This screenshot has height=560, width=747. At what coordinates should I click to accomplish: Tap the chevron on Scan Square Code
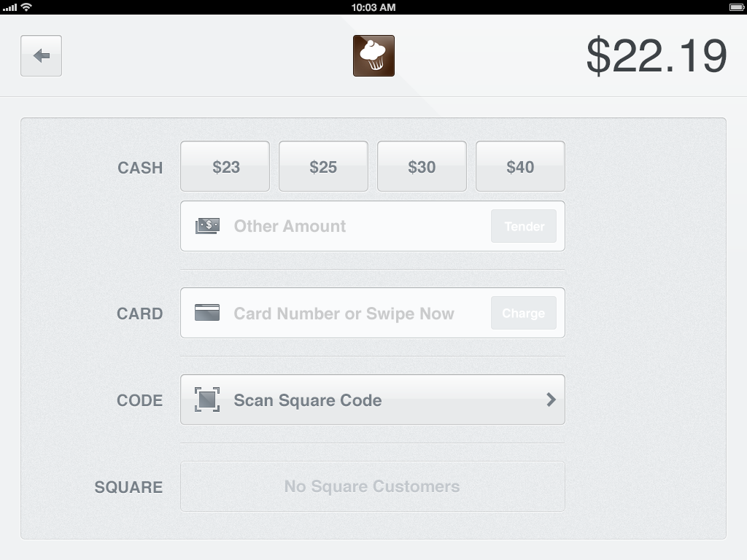pos(551,400)
